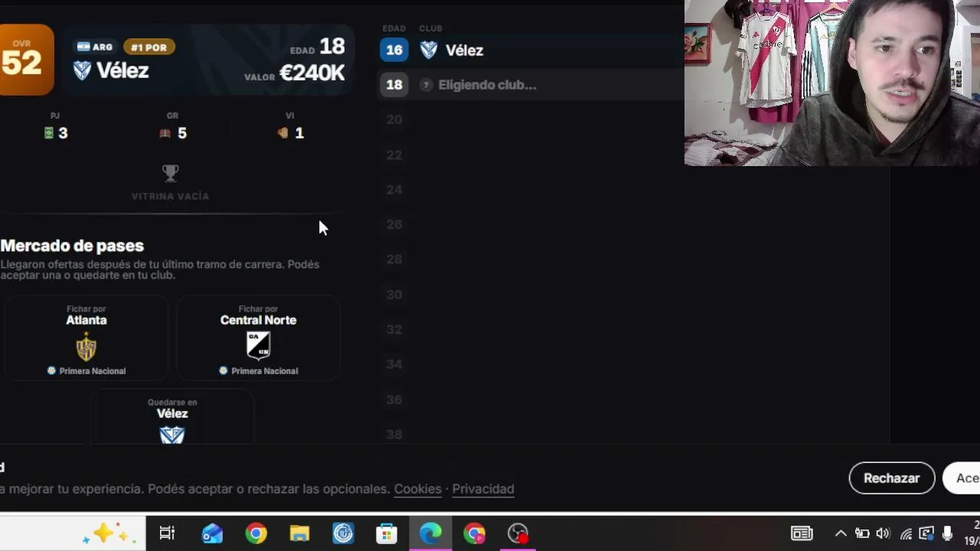
Task: Click the OVR 52 rating badge
Action: click(x=27, y=60)
